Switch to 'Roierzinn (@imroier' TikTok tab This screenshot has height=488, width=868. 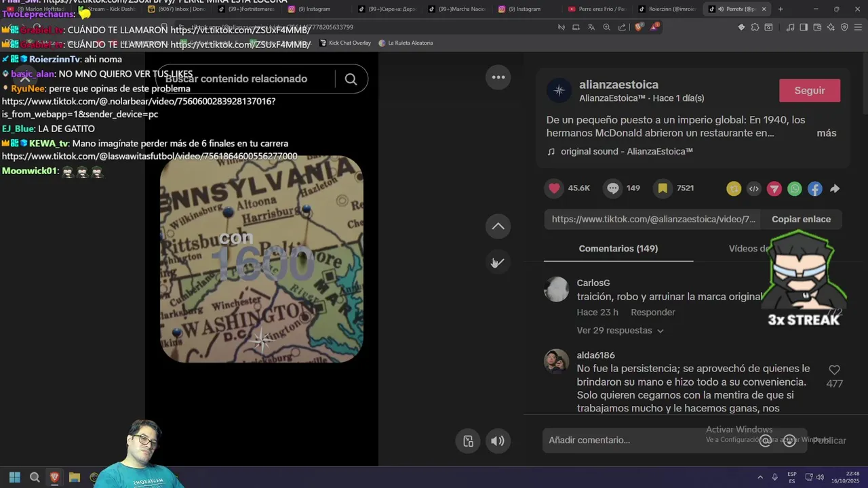click(668, 9)
